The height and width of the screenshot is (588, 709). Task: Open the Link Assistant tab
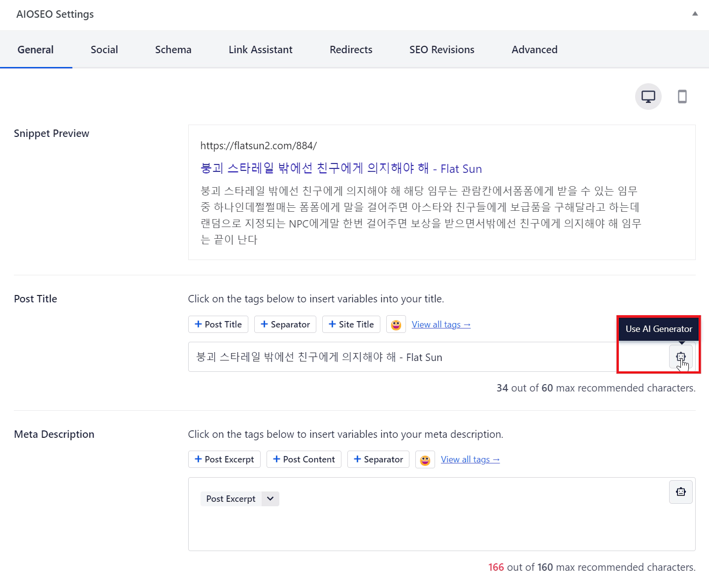[x=261, y=49]
